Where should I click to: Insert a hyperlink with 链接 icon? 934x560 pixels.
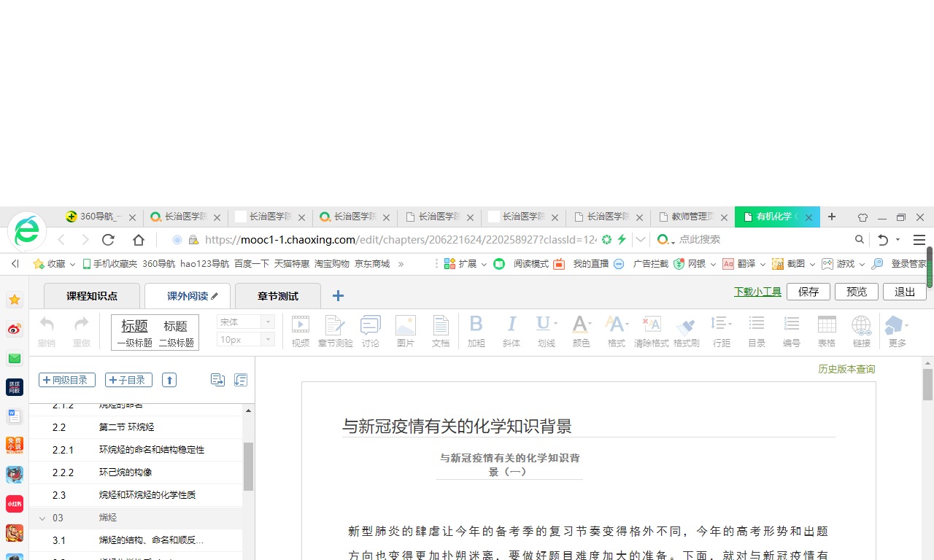tap(861, 331)
